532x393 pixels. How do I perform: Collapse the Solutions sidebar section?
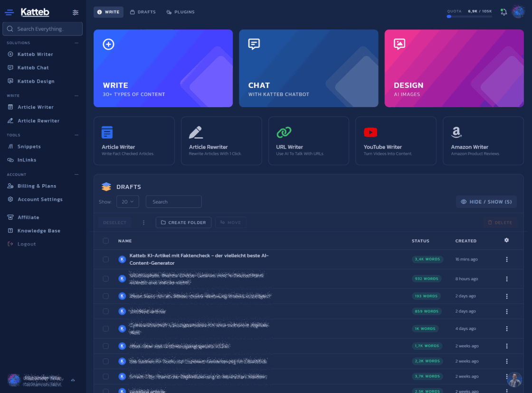[76, 43]
